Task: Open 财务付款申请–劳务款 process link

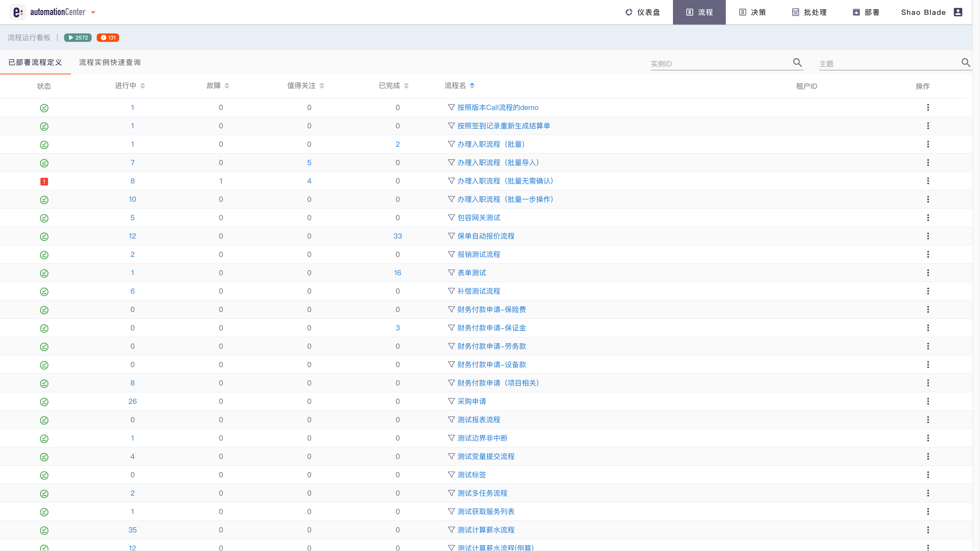Action: 492,346
